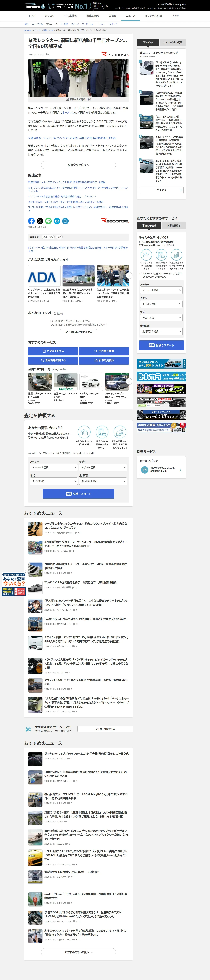Open ADA ヤマダデンキ article thumbnail
The image size is (210, 980).
click(44, 276)
